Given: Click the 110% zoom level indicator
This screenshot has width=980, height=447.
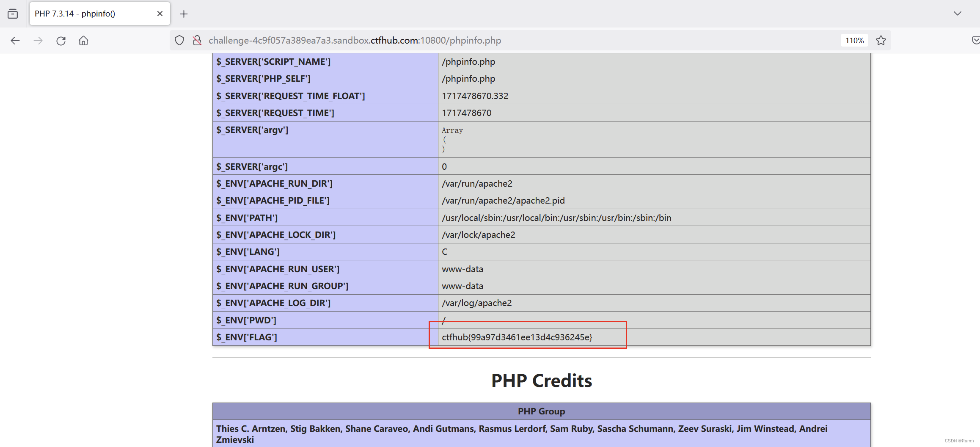Looking at the screenshot, I should [854, 41].
